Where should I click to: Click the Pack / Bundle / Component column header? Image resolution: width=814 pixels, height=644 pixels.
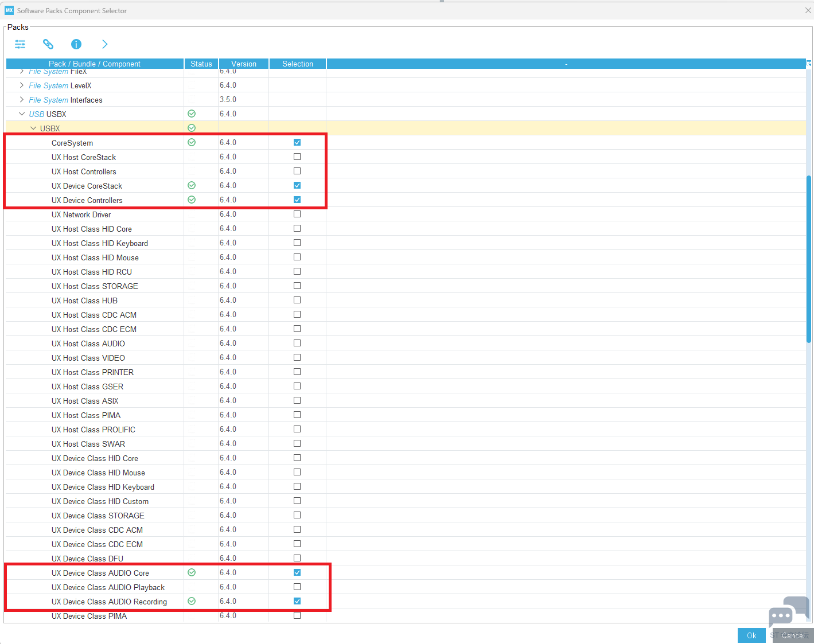click(95, 64)
